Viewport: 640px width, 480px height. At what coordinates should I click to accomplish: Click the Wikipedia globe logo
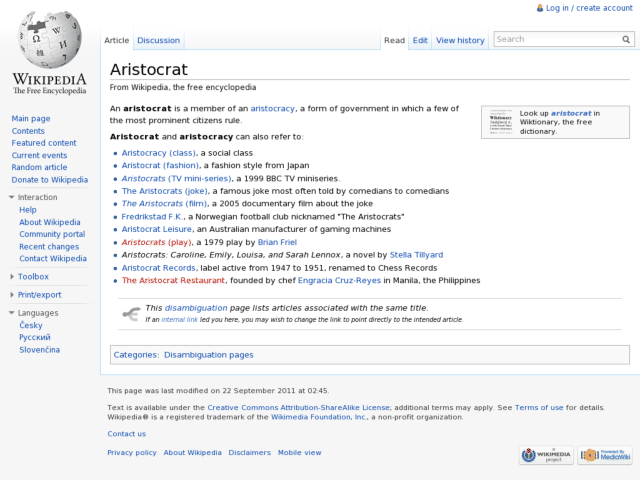pos(50,53)
